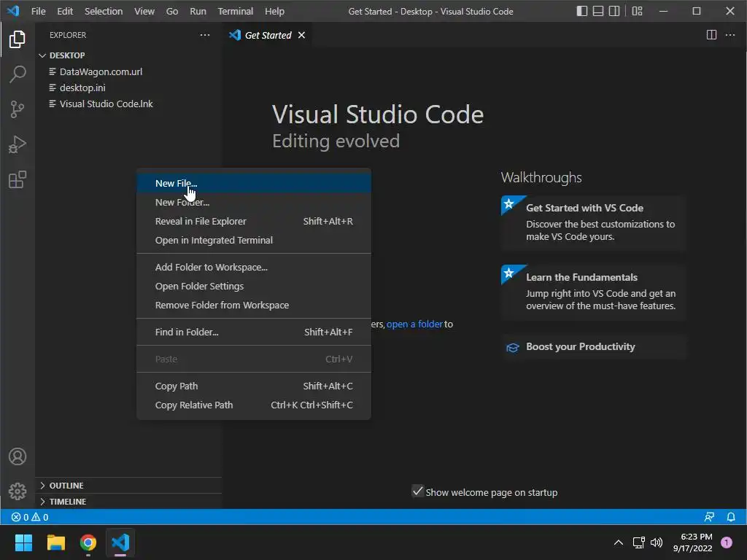
Task: Show hidden system tray icons chevron
Action: (619, 542)
